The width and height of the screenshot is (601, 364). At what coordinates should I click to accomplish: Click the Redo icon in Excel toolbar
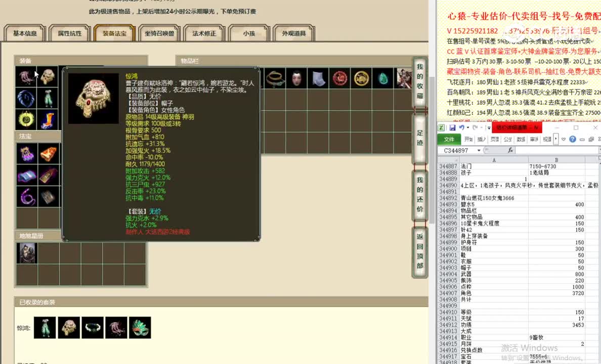coord(475,127)
